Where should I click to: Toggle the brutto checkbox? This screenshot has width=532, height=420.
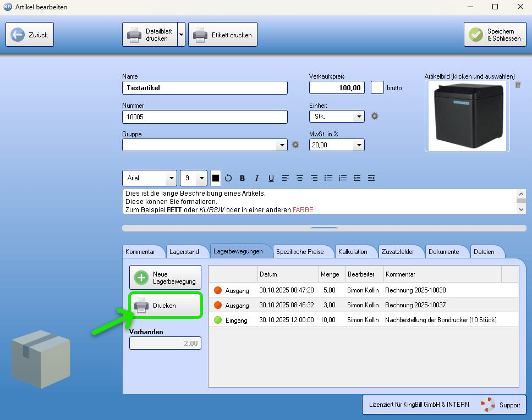377,87
